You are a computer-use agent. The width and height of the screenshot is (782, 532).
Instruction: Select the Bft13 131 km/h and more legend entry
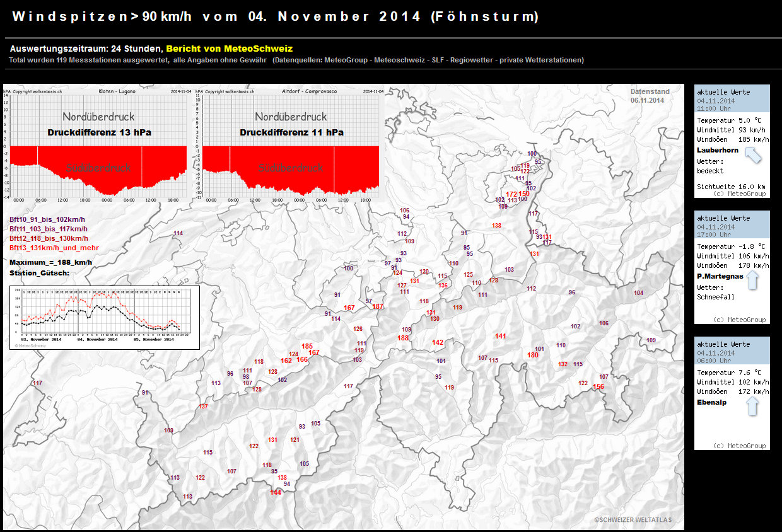coord(54,248)
